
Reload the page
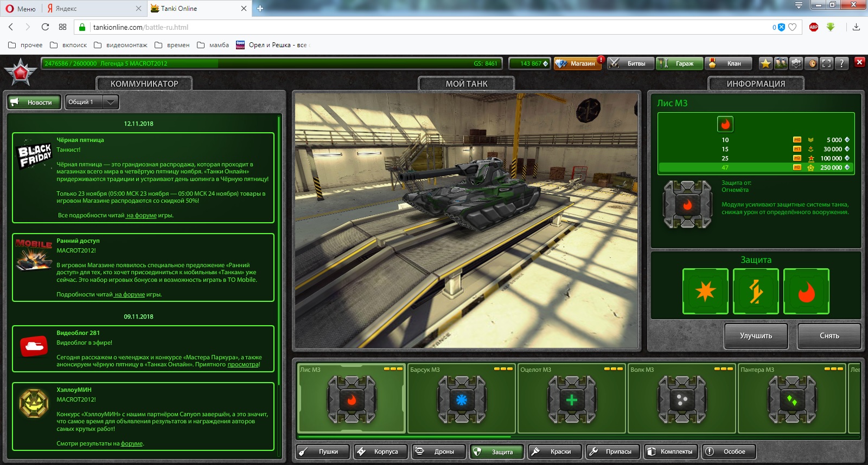(45, 27)
